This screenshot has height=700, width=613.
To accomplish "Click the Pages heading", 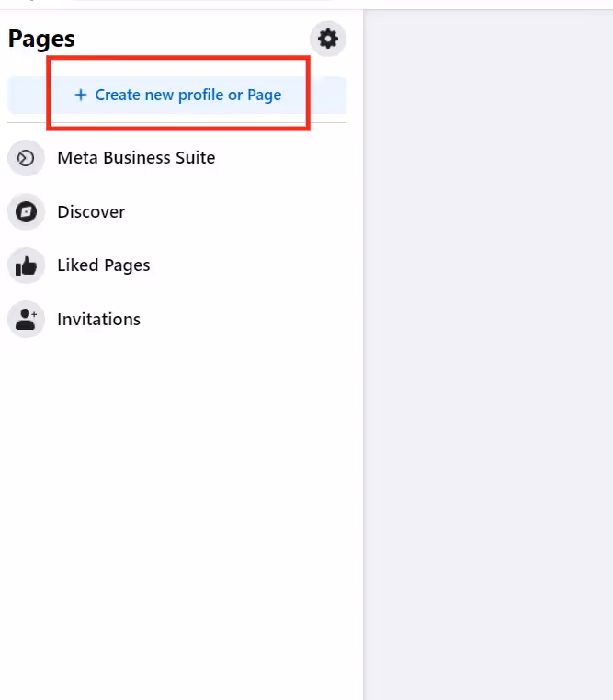I will coord(41,39).
